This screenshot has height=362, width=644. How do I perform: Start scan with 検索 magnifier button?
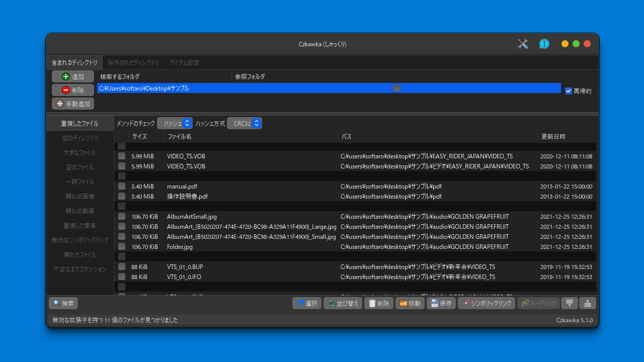click(63, 303)
